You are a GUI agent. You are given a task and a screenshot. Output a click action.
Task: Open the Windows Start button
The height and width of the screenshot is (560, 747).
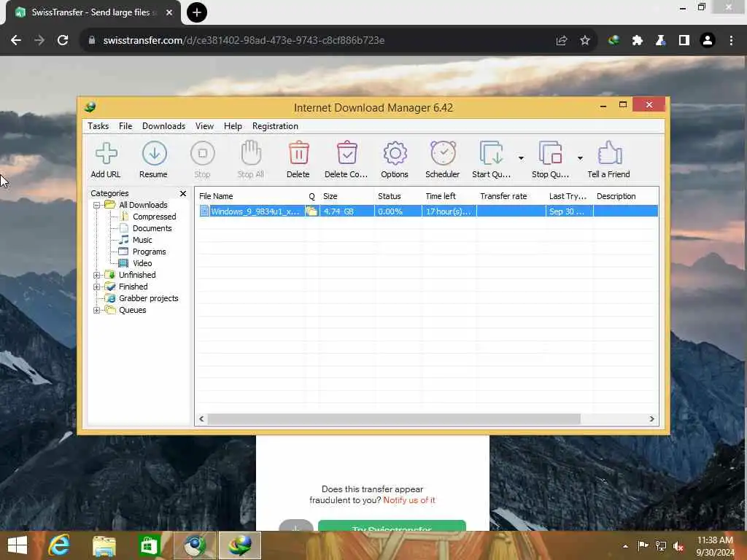pos(18,545)
